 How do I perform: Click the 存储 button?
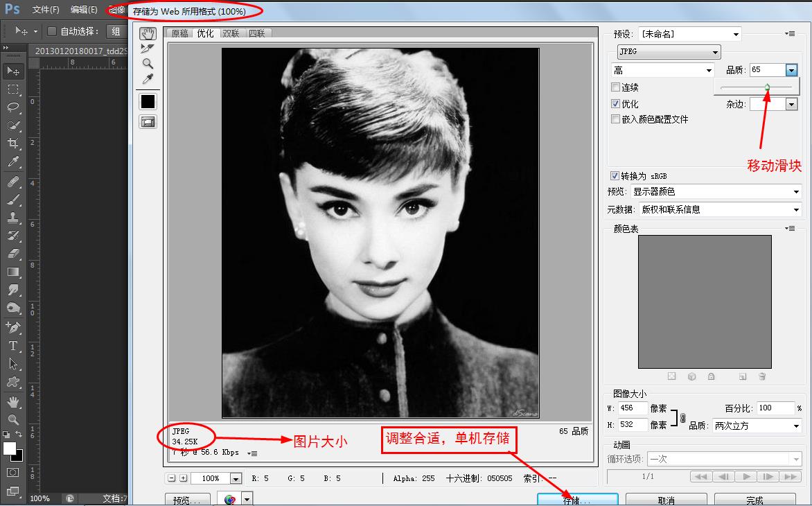pos(577,500)
